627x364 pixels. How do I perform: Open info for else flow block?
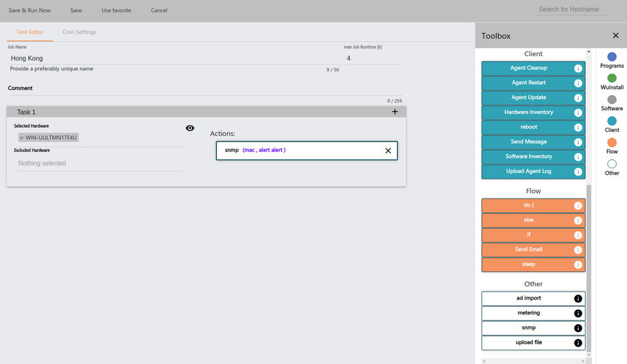[x=578, y=220]
